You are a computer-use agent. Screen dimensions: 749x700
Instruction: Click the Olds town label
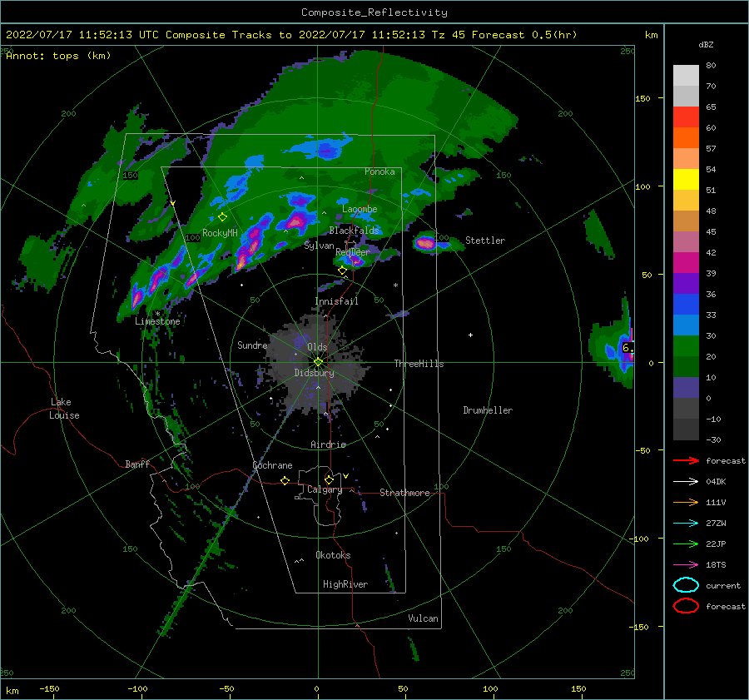317,347
